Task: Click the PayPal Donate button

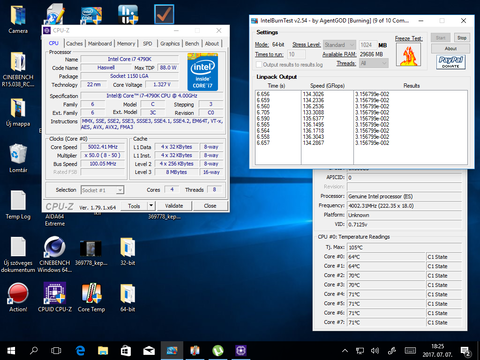Action: coord(451,62)
